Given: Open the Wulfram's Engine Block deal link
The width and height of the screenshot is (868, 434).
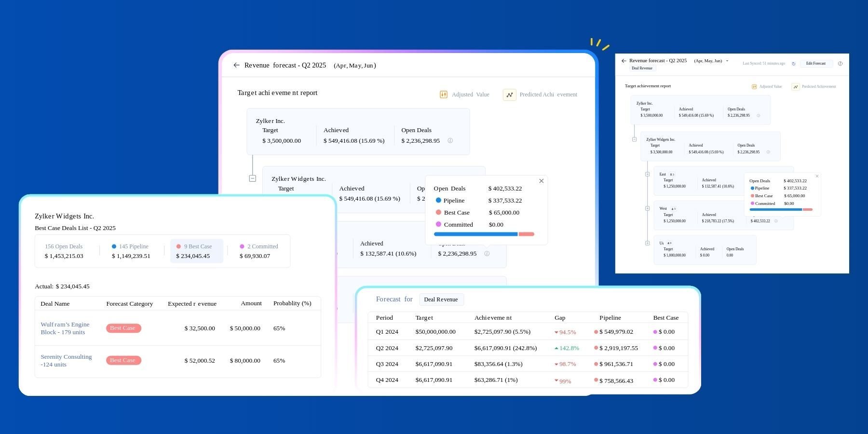Looking at the screenshot, I should tap(65, 328).
